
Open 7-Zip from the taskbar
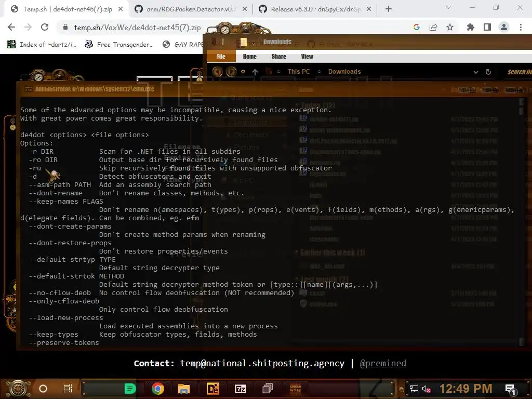tap(240, 389)
